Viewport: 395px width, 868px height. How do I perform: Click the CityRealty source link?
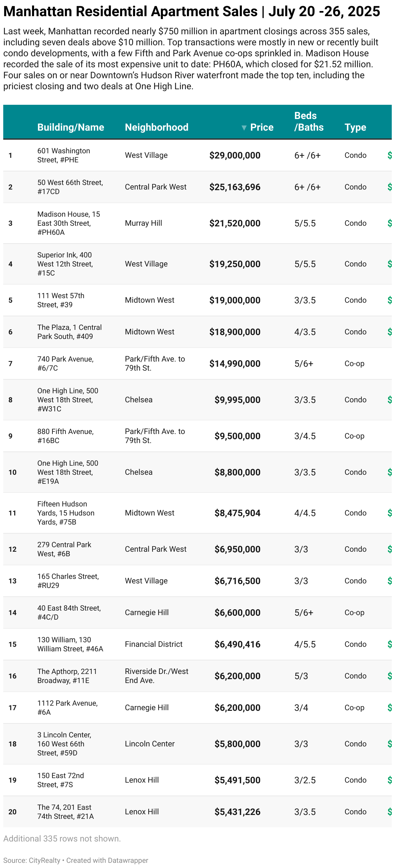click(45, 860)
